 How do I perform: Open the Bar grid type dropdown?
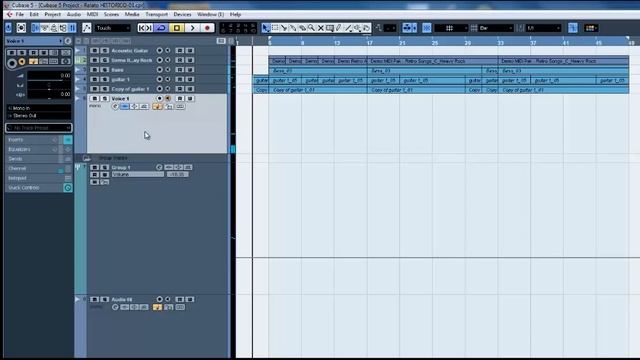point(496,28)
